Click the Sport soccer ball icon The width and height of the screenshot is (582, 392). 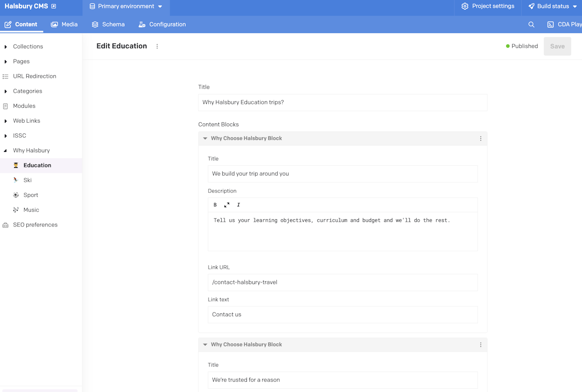[16, 195]
